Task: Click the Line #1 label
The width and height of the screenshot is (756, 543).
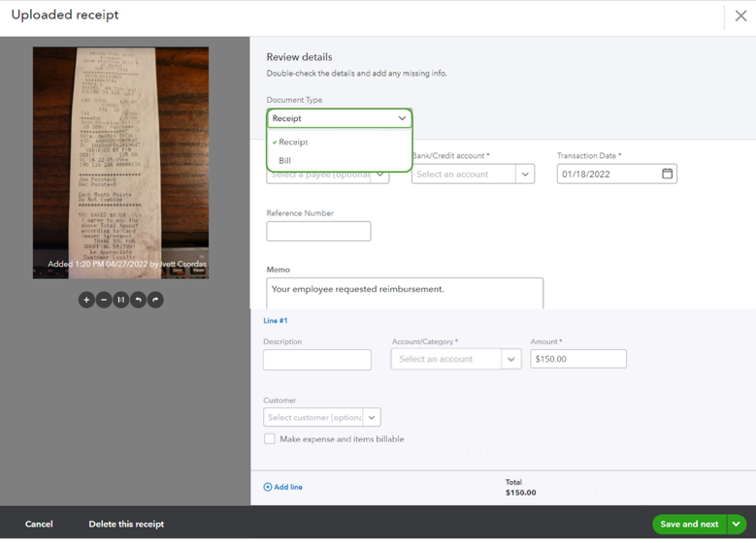Action: click(276, 320)
